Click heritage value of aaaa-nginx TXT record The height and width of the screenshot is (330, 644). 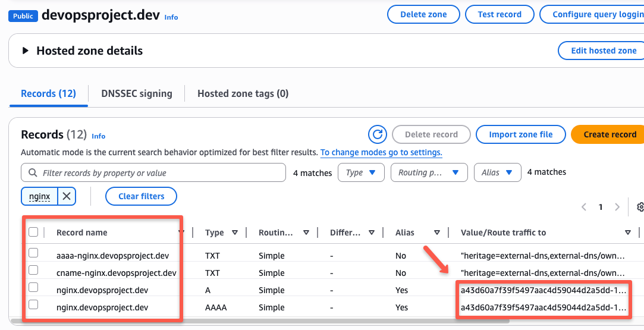[x=542, y=256]
